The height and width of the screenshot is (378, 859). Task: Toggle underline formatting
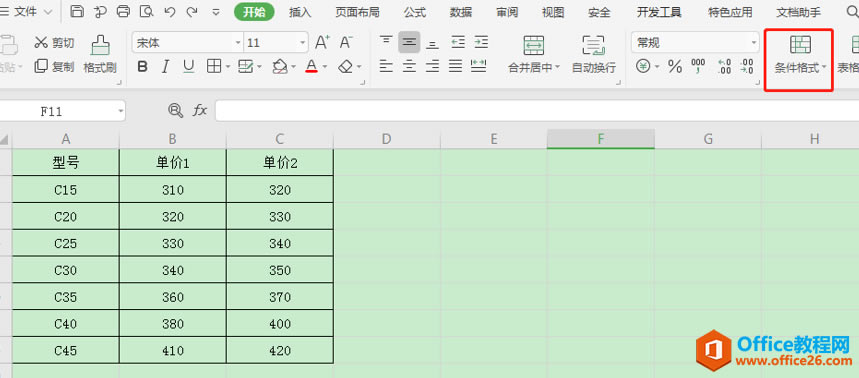pos(188,67)
